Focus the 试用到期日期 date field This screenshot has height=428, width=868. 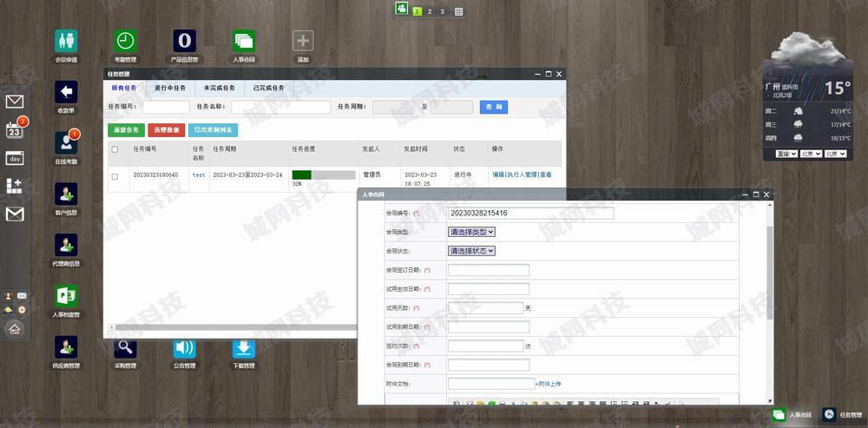coord(489,326)
